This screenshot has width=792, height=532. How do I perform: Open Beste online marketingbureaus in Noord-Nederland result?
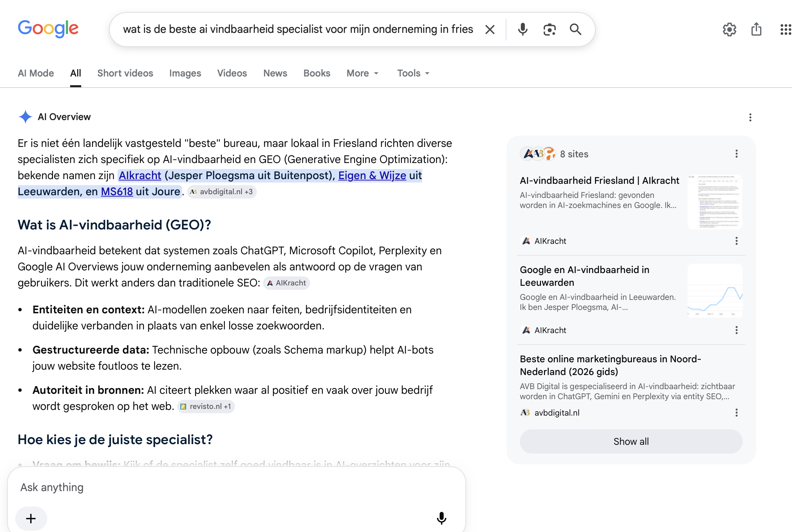pos(610,365)
